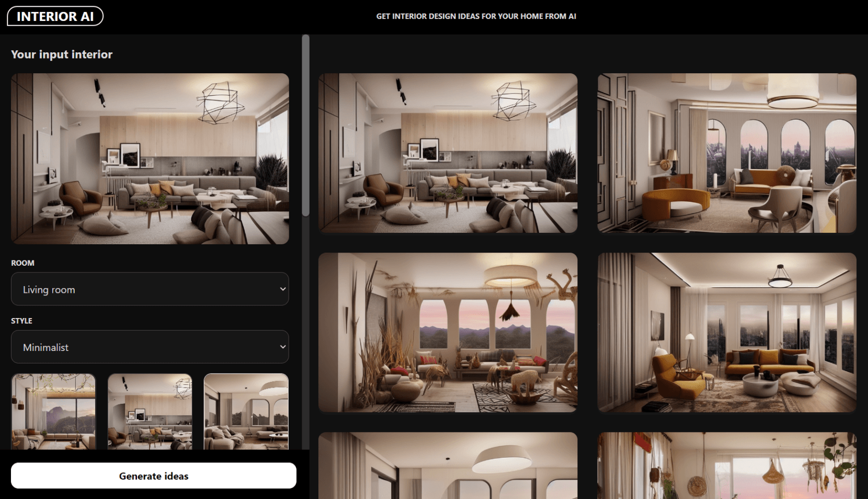The image size is (868, 499).
Task: Open the Room dropdown showing Living room
Action: coord(150,289)
